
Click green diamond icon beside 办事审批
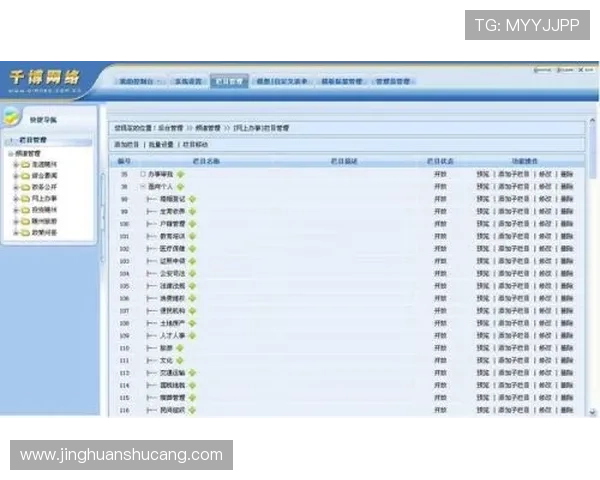[x=181, y=174]
